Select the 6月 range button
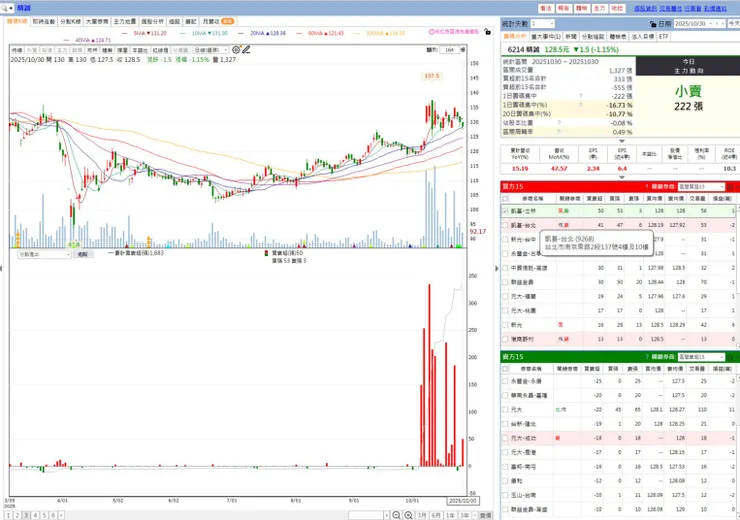Viewport: 740px width, 520px height. pos(436,515)
